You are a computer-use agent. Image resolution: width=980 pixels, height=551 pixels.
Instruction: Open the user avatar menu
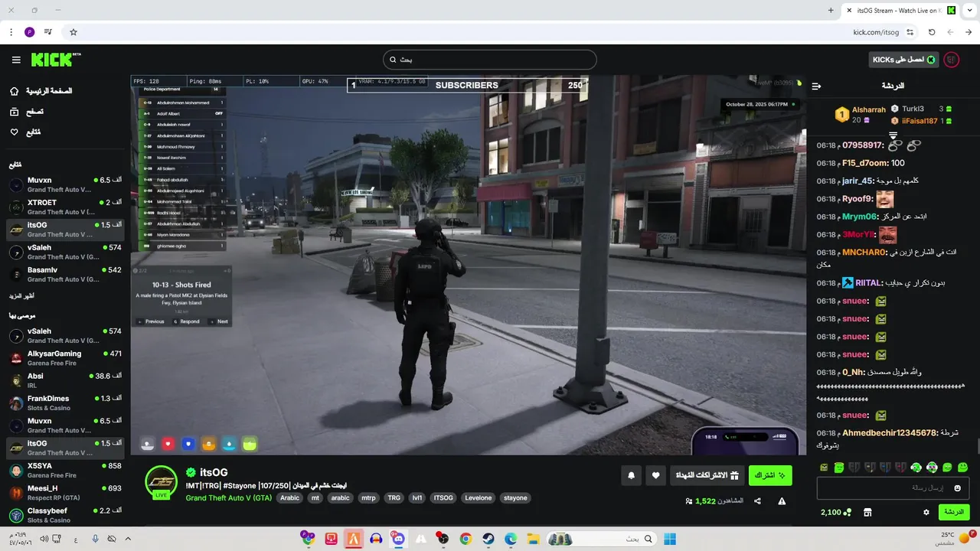pyautogui.click(x=952, y=60)
